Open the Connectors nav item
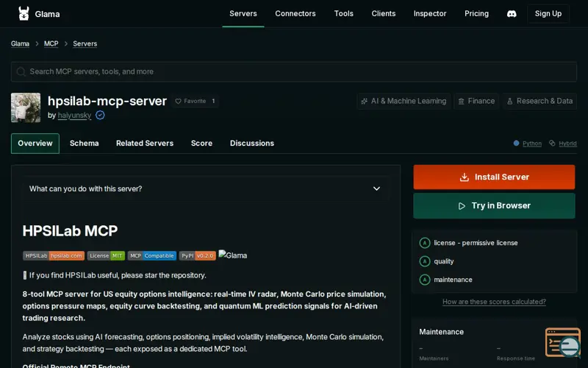The image size is (588, 368). 295,14
